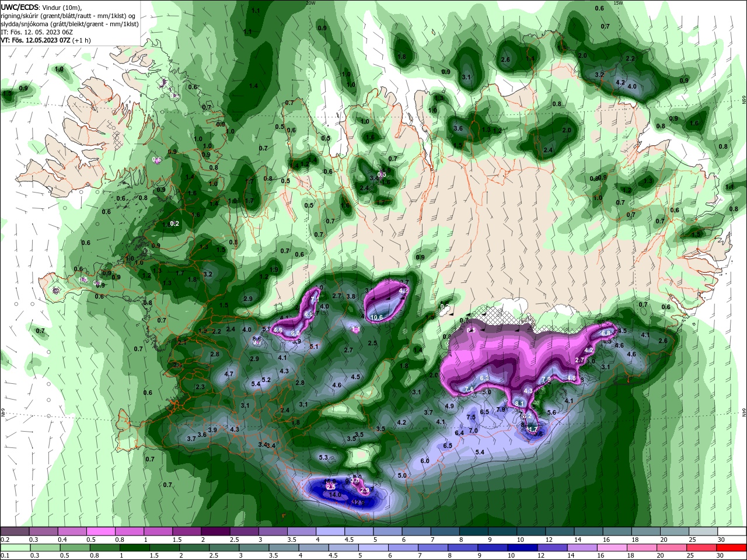Click the '4.7' precipitation value on the map
The width and height of the screenshot is (747, 560).
[229, 374]
